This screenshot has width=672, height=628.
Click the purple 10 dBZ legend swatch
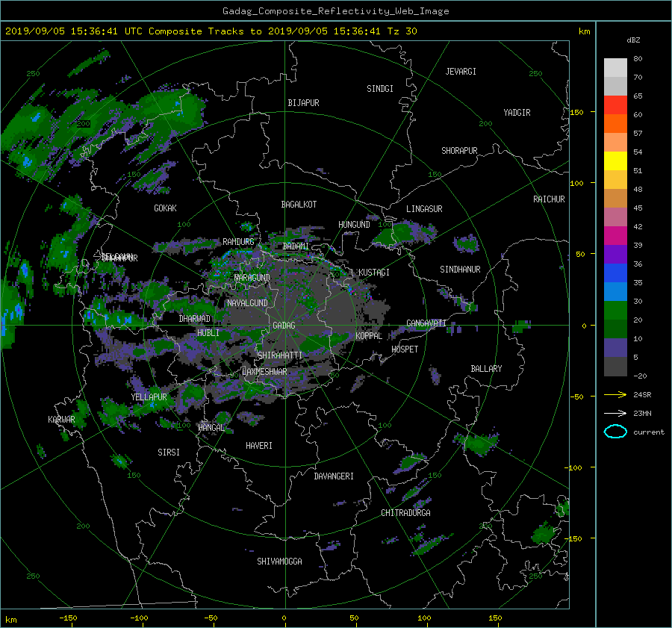click(615, 348)
